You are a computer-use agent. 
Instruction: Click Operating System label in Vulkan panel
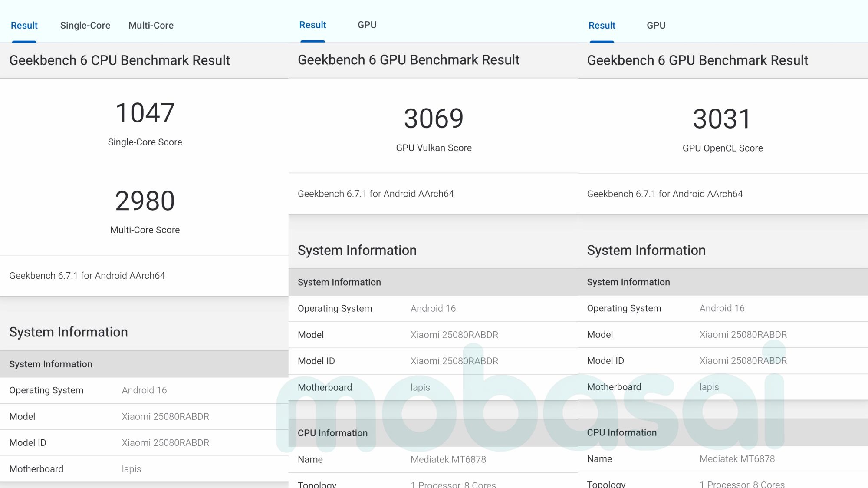(335, 308)
